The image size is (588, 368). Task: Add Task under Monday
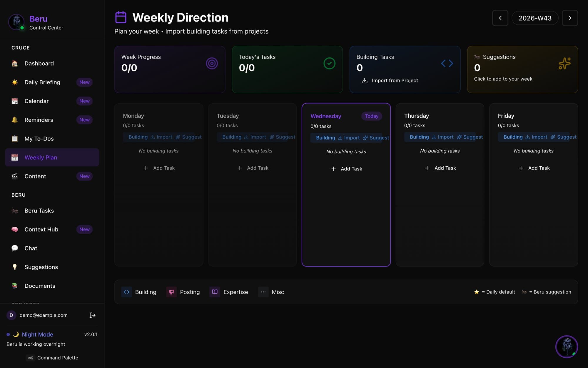click(x=159, y=168)
